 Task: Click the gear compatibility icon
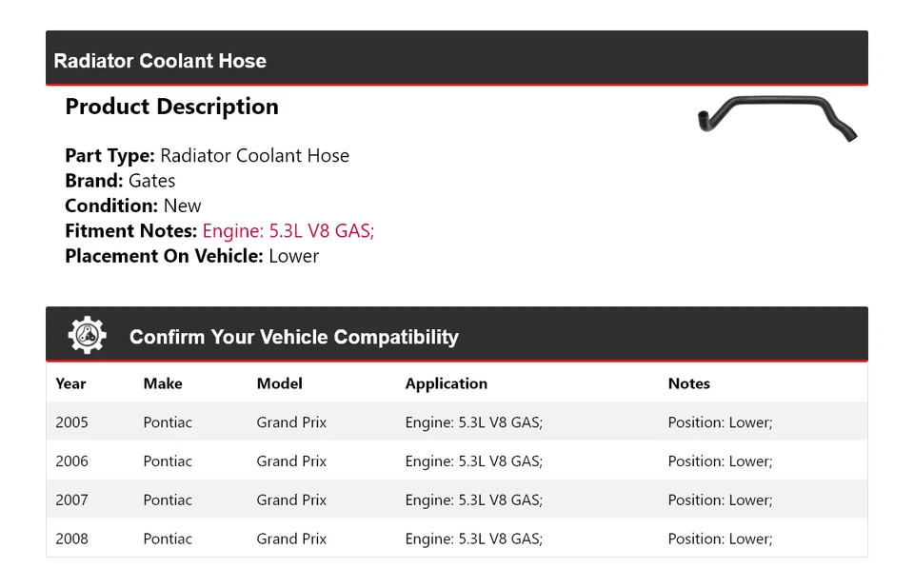coord(87,336)
